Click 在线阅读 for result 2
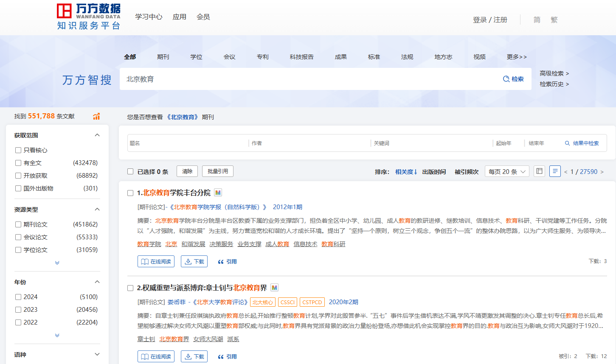The width and height of the screenshot is (616, 364). 156,356
